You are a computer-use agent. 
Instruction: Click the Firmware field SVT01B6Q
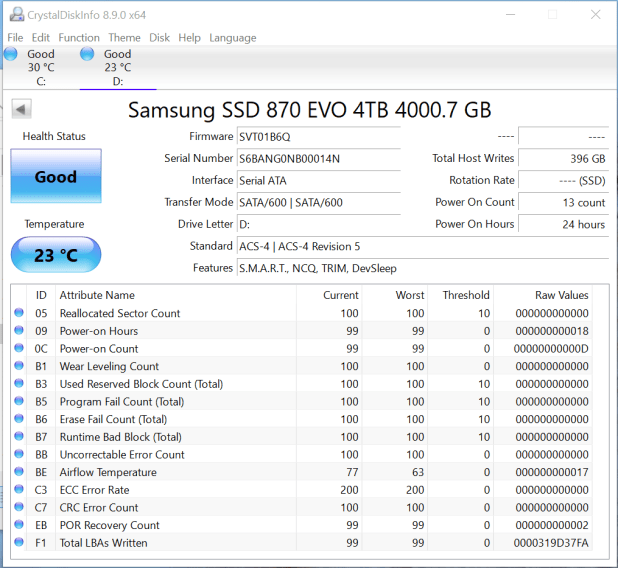[318, 137]
